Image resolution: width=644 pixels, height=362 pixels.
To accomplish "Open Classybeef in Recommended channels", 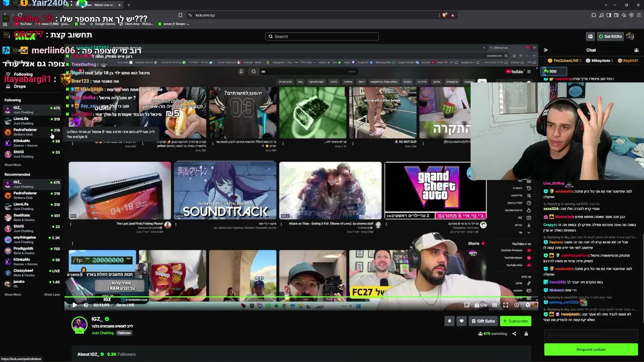I will tap(32, 273).
